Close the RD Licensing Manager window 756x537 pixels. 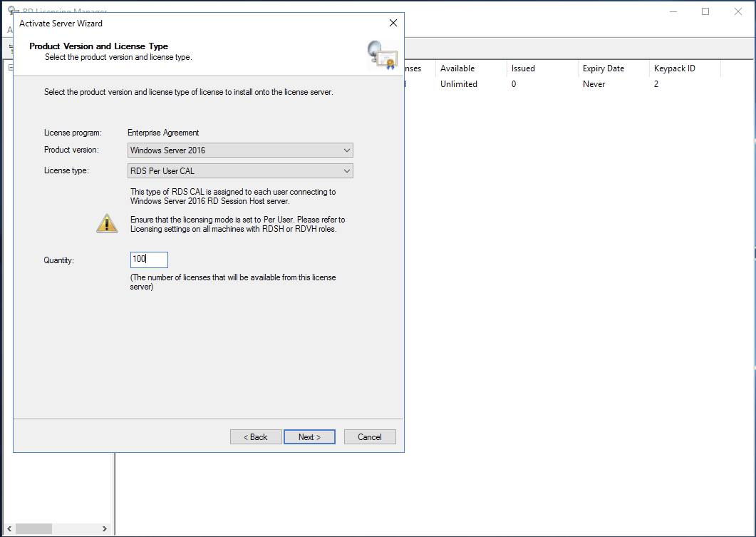(x=737, y=11)
